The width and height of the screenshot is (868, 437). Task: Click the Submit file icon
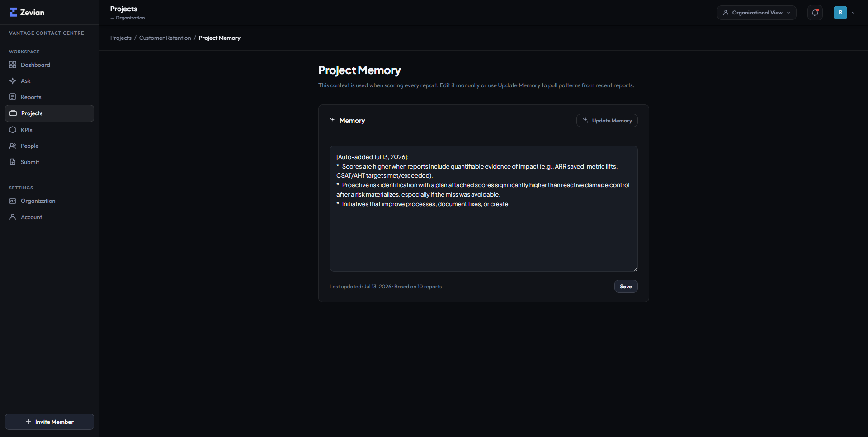point(13,162)
